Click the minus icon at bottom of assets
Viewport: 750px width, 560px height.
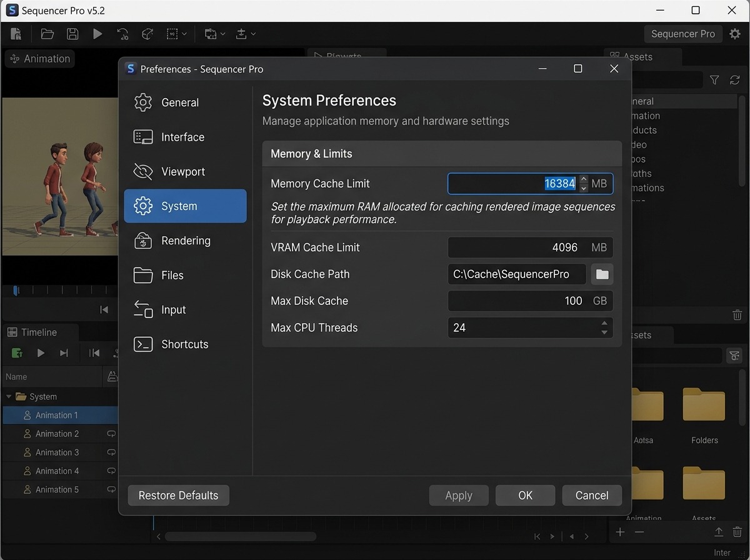(x=639, y=532)
